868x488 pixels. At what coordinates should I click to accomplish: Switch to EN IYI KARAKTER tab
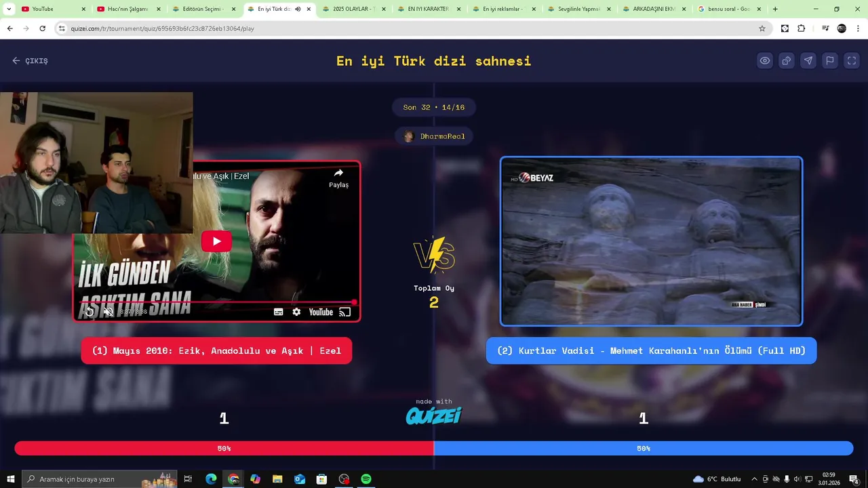pyautogui.click(x=429, y=9)
